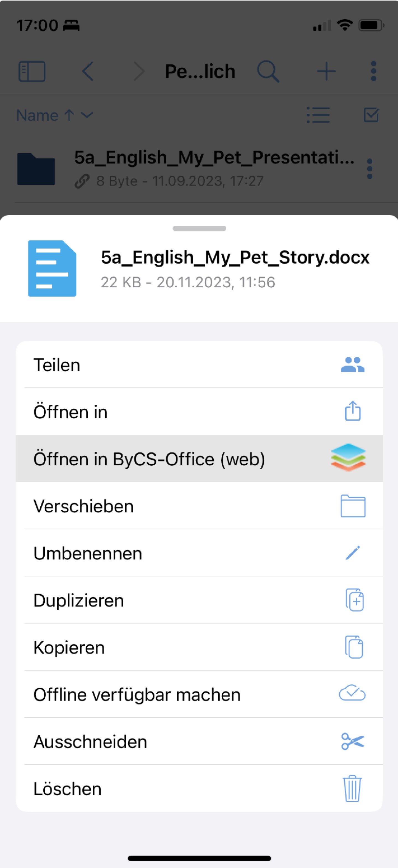Choose Öffnen in ByCS-Office (web)

150,458
